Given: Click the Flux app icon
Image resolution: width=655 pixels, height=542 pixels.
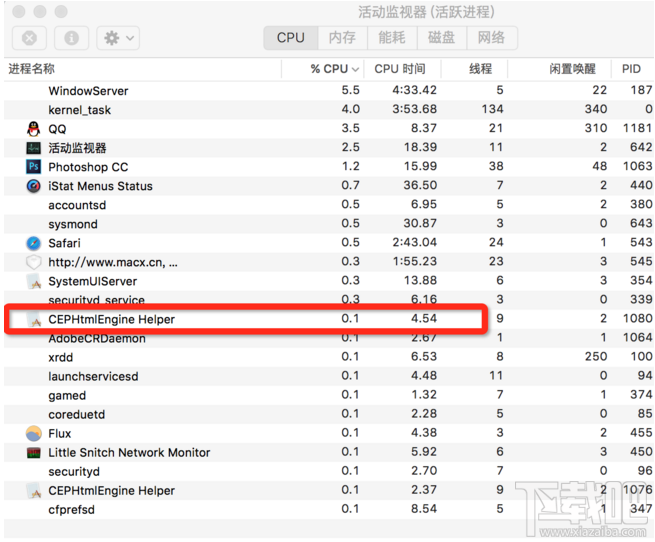Looking at the screenshot, I should pos(33,433).
